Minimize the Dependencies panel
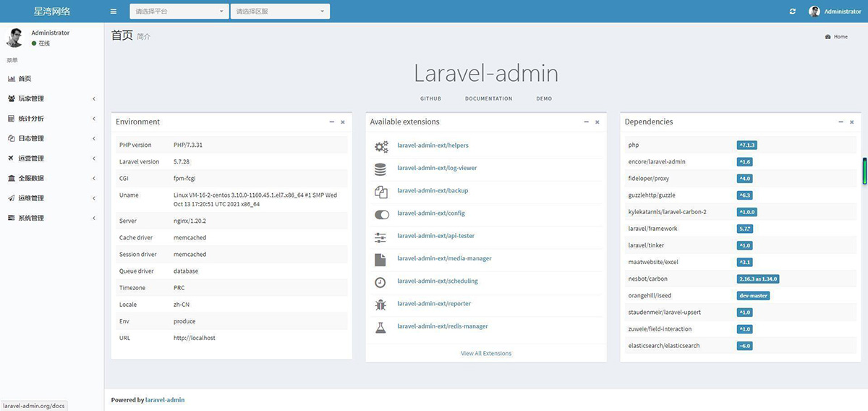The width and height of the screenshot is (868, 411). 841,122
